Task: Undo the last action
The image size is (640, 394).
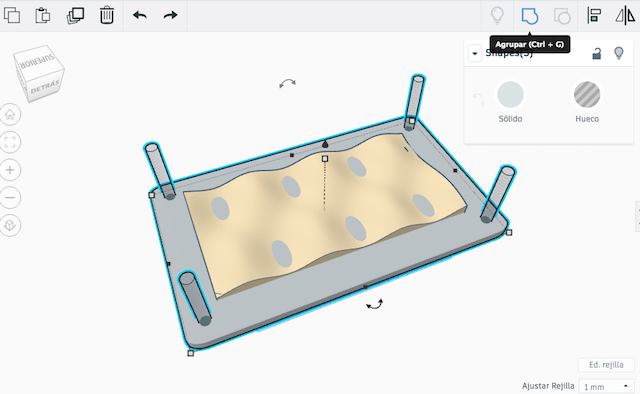Action: coord(140,16)
